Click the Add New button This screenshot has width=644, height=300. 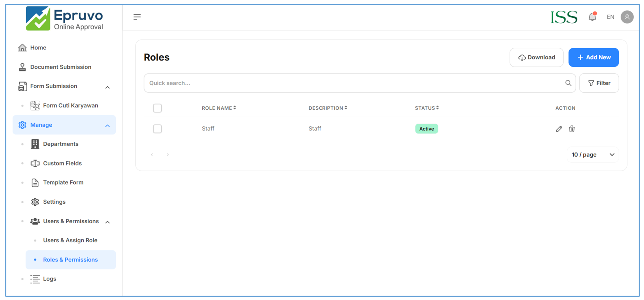tap(593, 57)
